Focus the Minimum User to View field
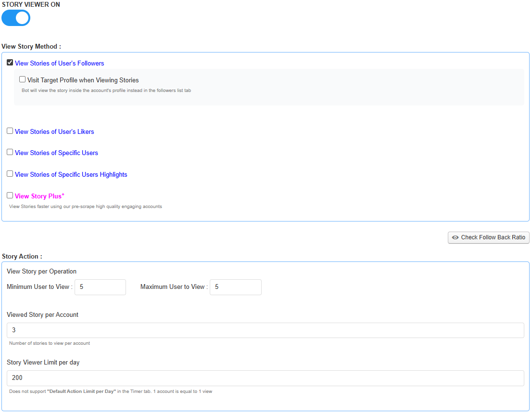This screenshot has width=532, height=417. click(100, 287)
